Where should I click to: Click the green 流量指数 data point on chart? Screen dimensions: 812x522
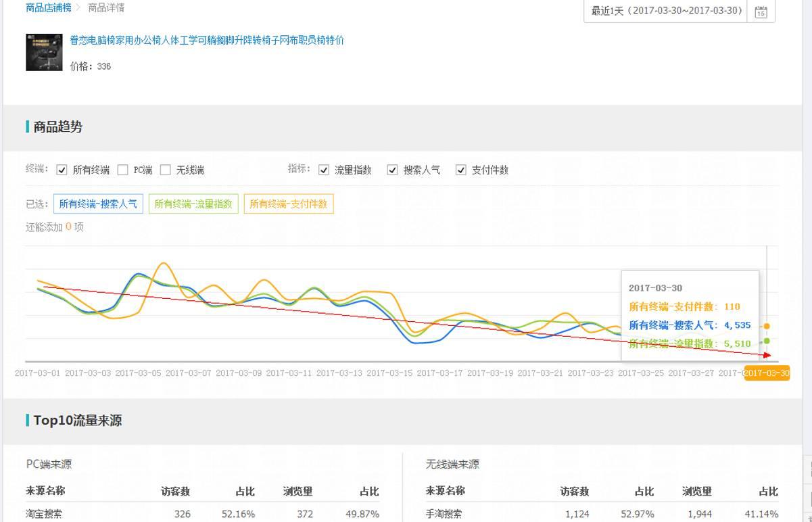pyautogui.click(x=766, y=341)
